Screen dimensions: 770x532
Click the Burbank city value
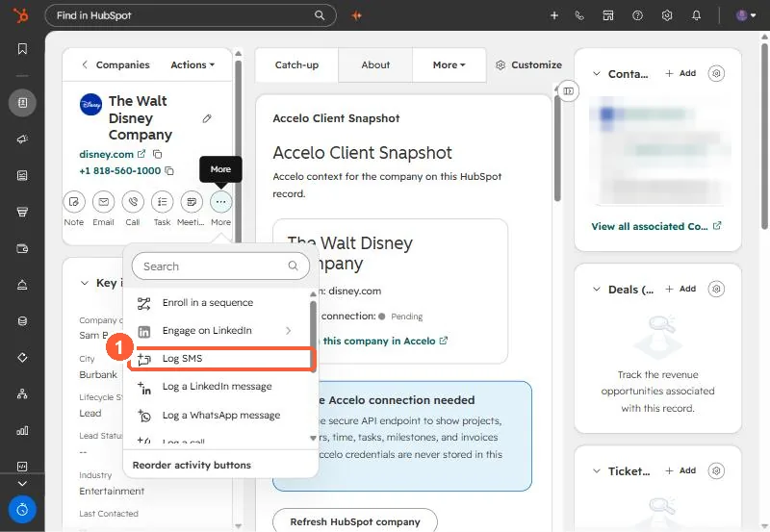click(98, 374)
